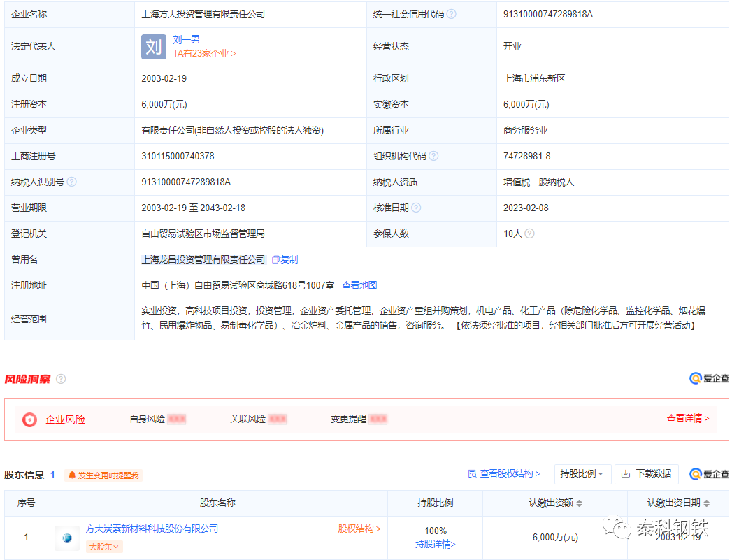
Task: Click help icon beside 纳税人识别号
Action: (x=71, y=182)
